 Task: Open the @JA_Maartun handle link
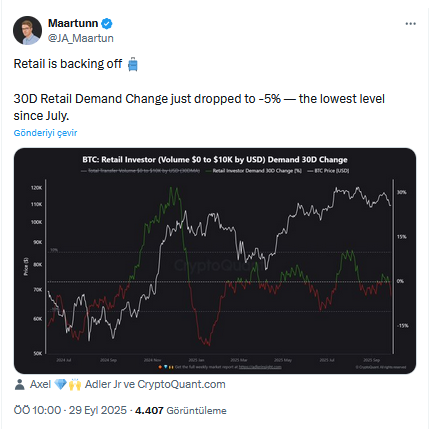point(81,38)
